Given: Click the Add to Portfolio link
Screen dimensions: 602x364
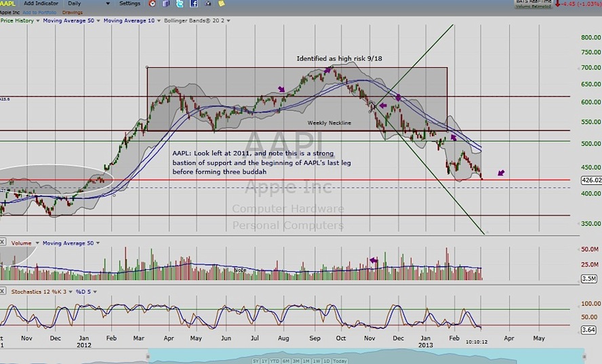Looking at the screenshot, I should click(39, 13).
